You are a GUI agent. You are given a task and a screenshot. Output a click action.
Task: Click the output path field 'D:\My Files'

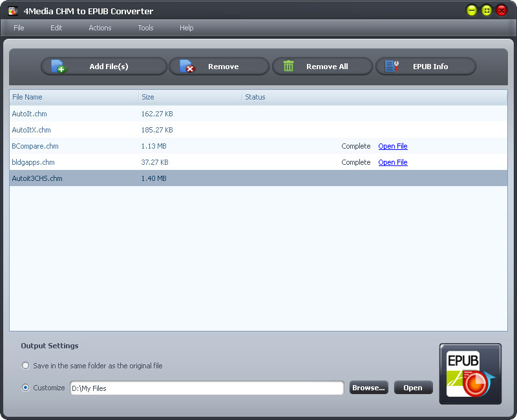[x=207, y=388]
